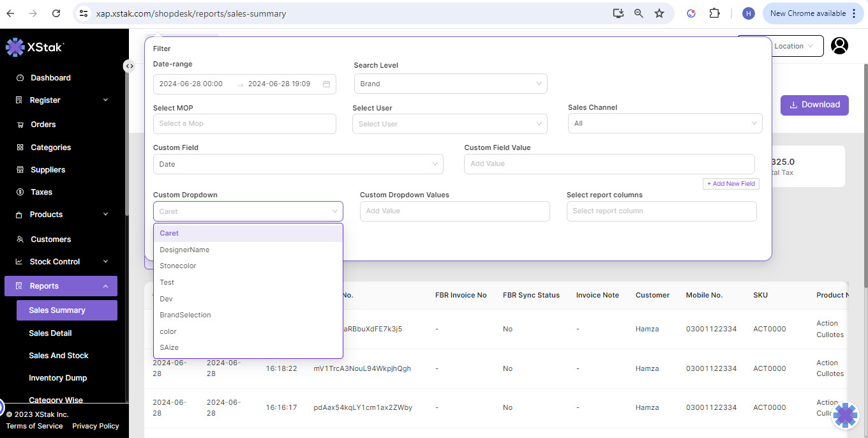Bookmark this page with star icon
Viewport: 868px width, 438px height.
pyautogui.click(x=659, y=13)
